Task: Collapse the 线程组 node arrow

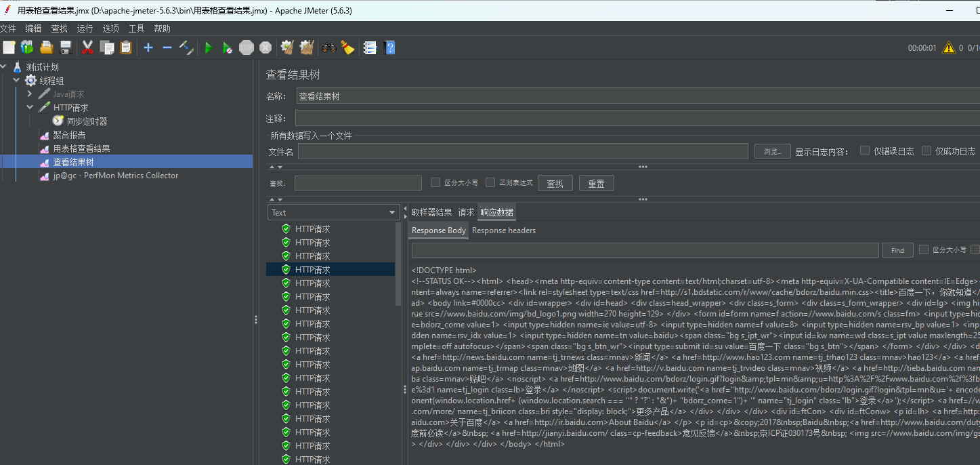Action: (x=16, y=80)
